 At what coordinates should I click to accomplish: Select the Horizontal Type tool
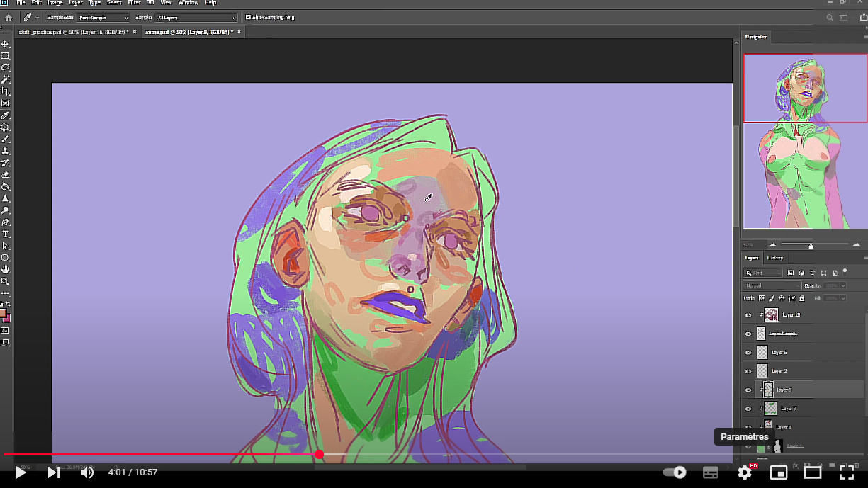click(6, 234)
